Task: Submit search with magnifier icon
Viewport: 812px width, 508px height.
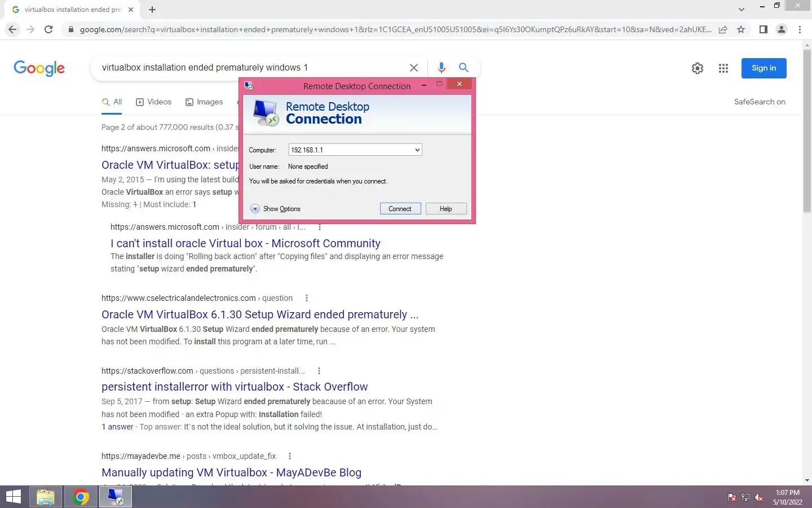Action: 464,68
